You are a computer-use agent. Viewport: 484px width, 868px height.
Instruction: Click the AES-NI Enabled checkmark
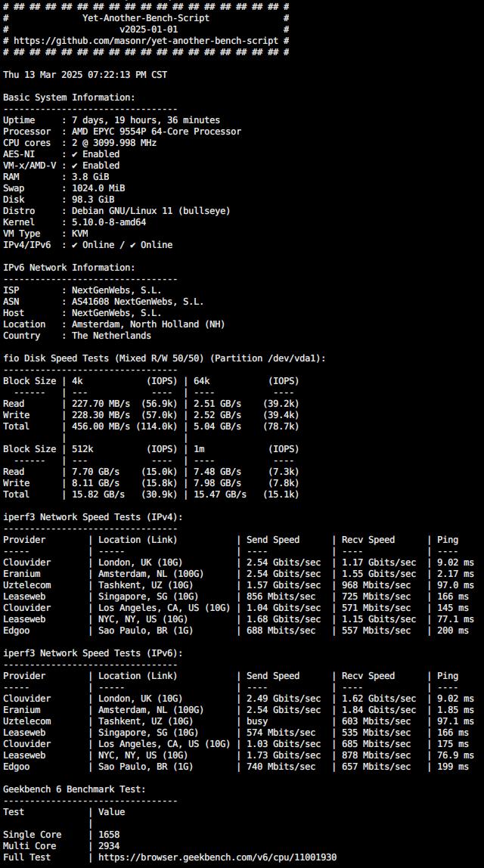coord(75,154)
